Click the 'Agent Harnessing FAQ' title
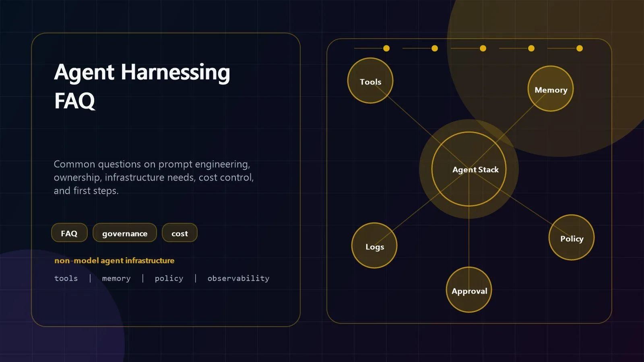This screenshot has height=362, width=644. pyautogui.click(x=142, y=86)
